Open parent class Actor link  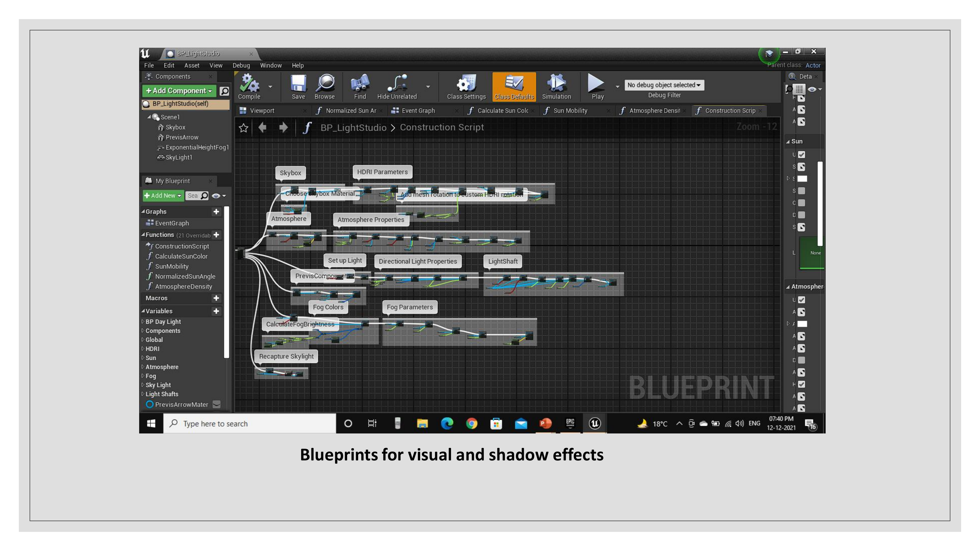point(813,65)
